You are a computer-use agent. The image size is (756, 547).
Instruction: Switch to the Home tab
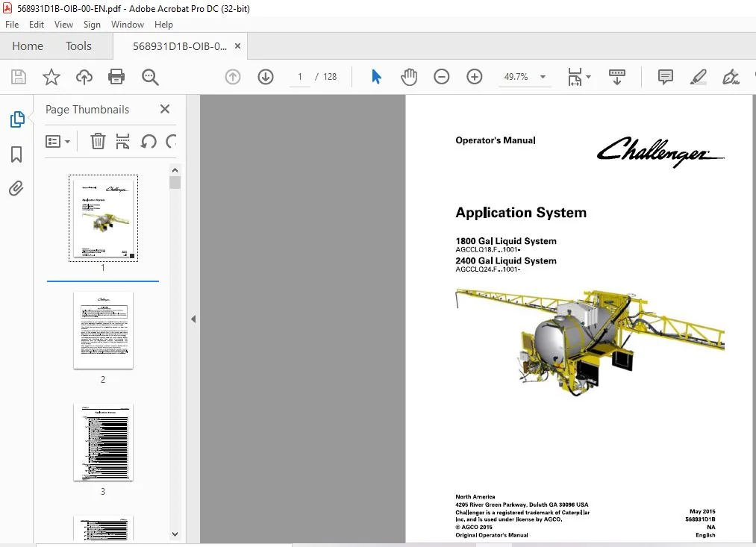pos(28,46)
